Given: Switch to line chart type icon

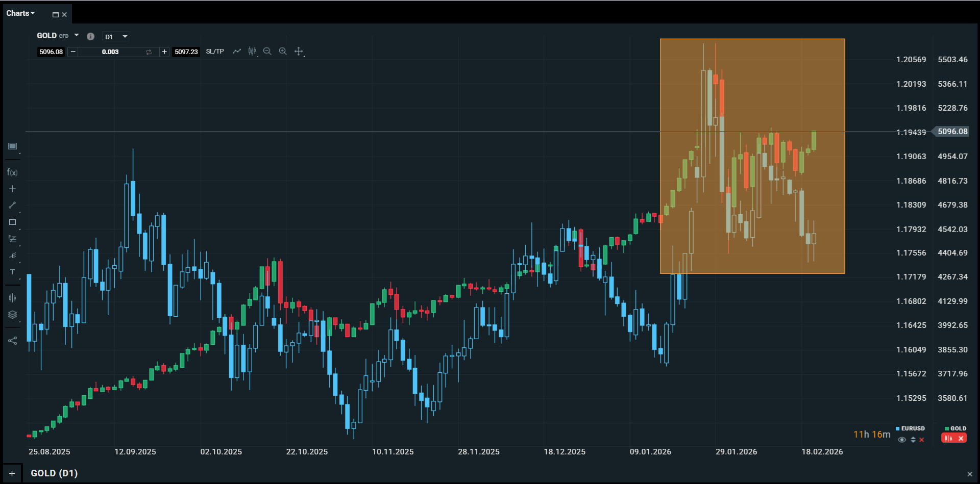Looking at the screenshot, I should click(236, 51).
